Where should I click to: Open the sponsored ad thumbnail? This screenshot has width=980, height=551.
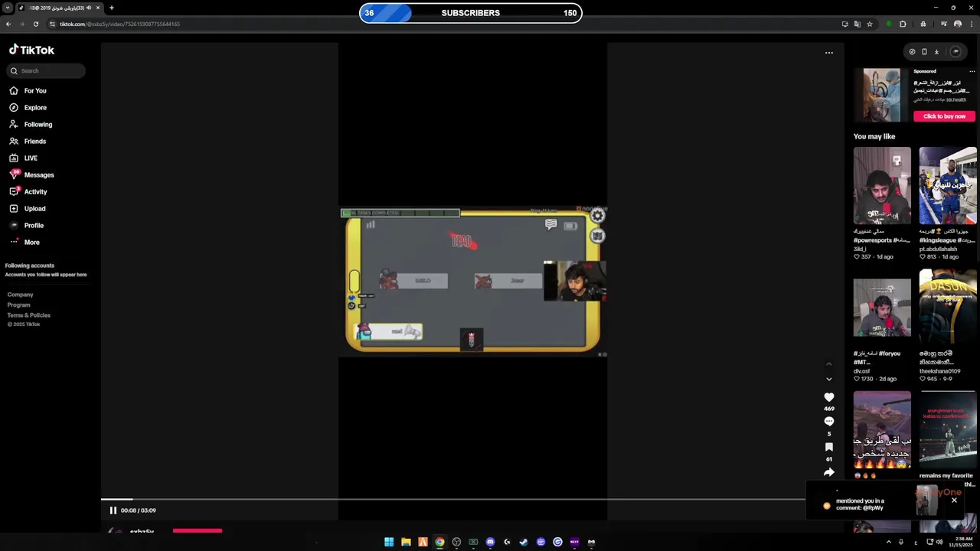click(882, 95)
